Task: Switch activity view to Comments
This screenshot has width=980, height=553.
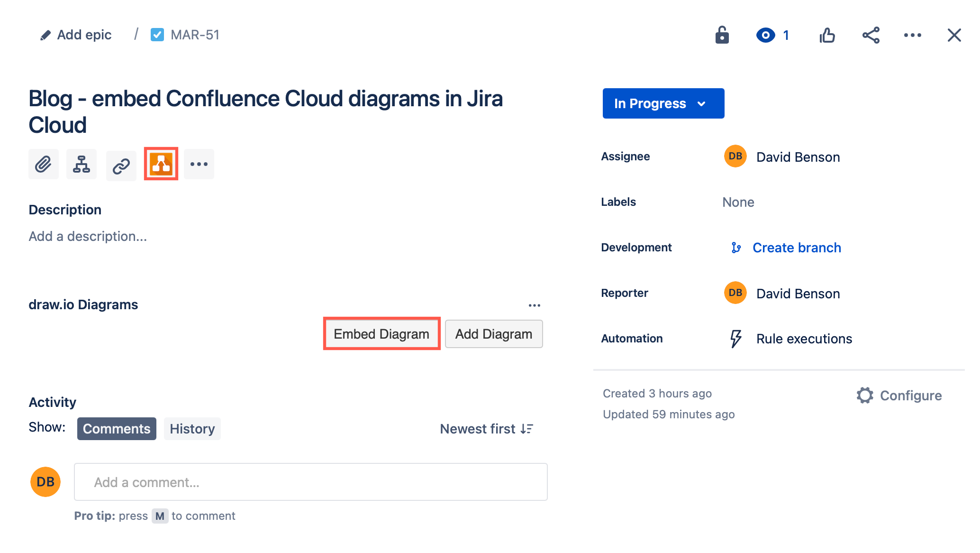Action: [x=117, y=428]
